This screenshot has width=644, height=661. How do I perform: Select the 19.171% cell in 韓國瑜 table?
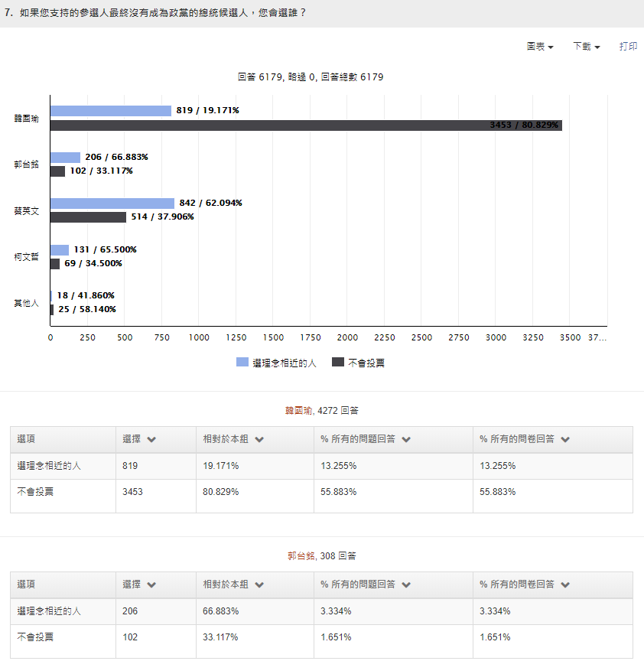click(255, 466)
